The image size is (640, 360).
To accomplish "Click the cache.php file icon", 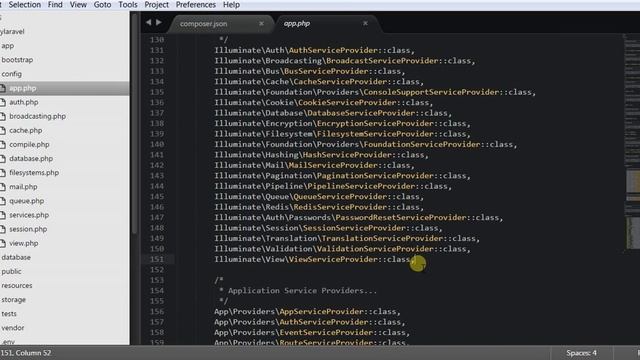I will (x=2, y=130).
